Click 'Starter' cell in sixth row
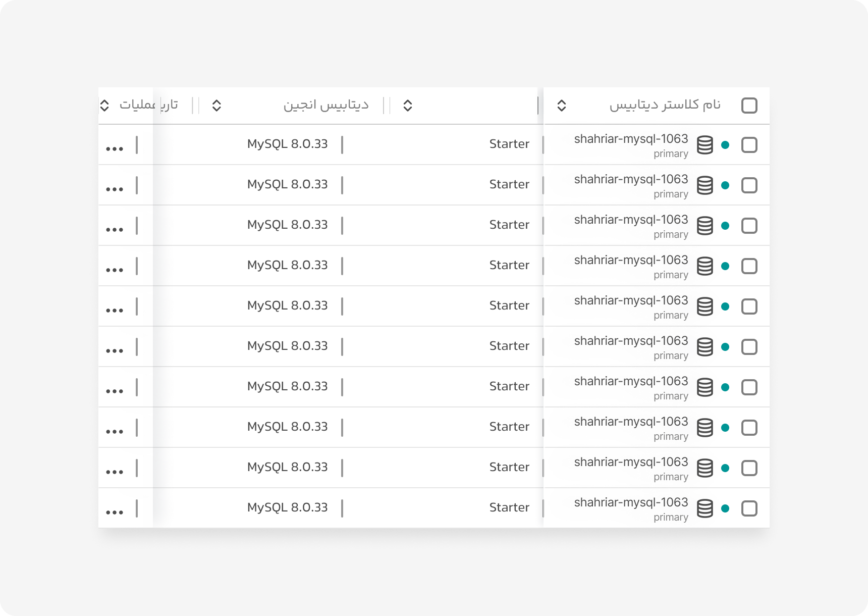 click(x=509, y=346)
